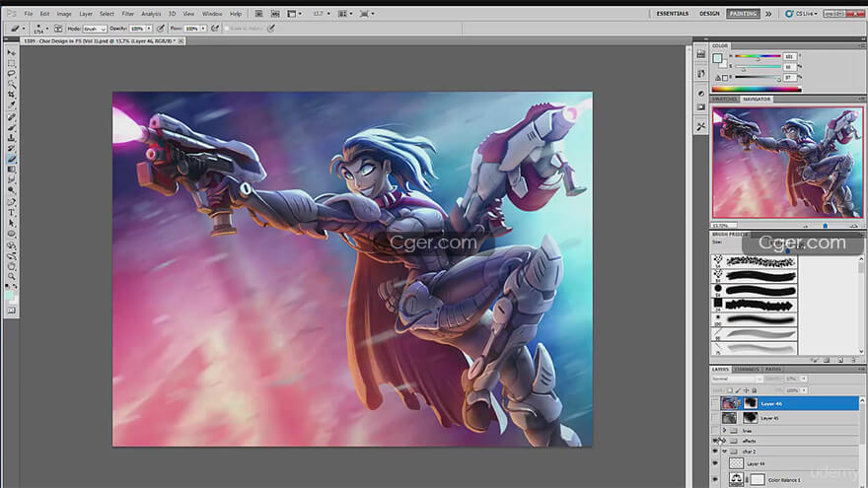Show Layer 45 via visibility box
Viewport: 868px width, 488px height.
[x=715, y=418]
